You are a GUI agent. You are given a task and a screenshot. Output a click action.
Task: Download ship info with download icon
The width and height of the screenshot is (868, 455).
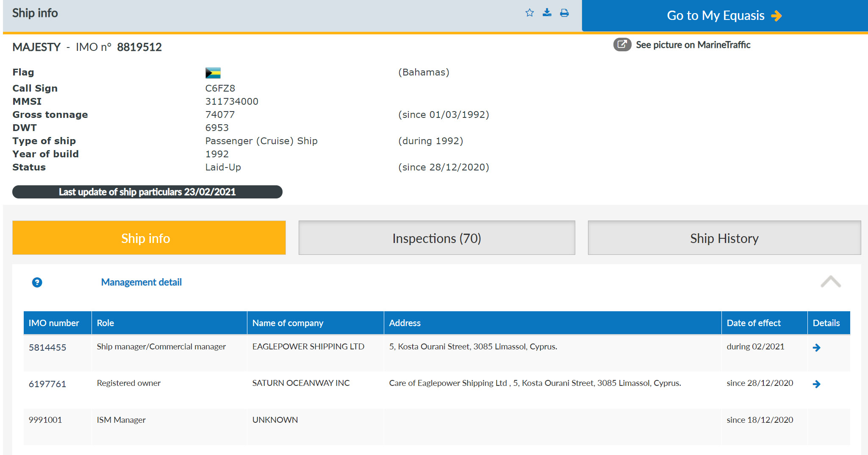tap(547, 13)
